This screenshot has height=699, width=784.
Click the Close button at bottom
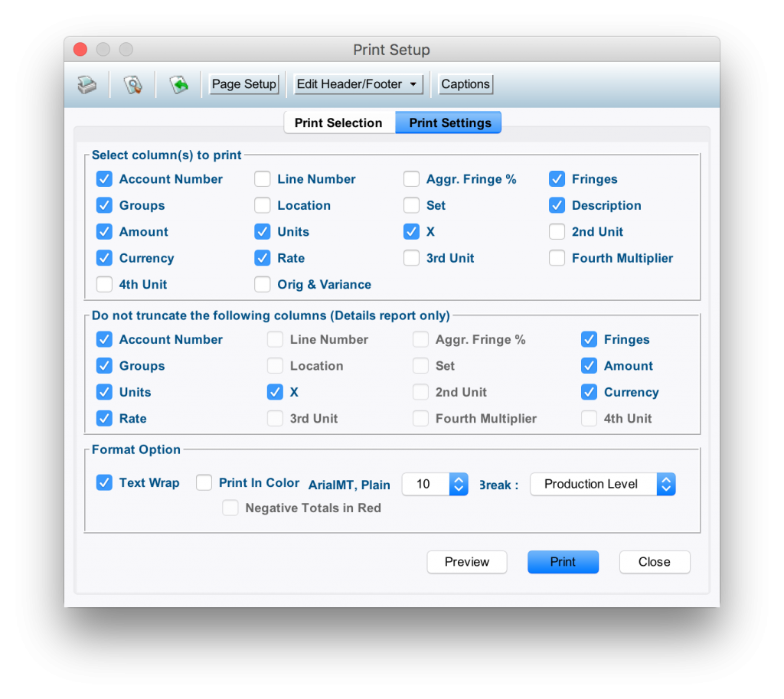pyautogui.click(x=654, y=562)
